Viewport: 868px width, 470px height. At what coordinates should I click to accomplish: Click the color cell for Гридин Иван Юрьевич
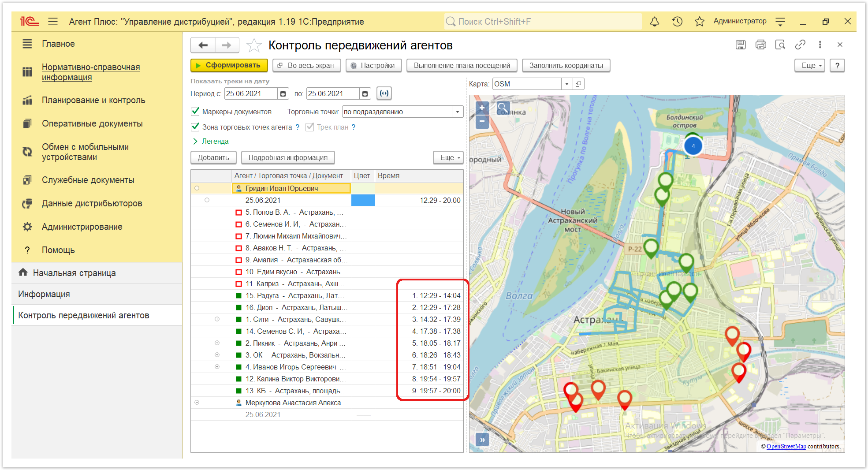[x=363, y=188]
